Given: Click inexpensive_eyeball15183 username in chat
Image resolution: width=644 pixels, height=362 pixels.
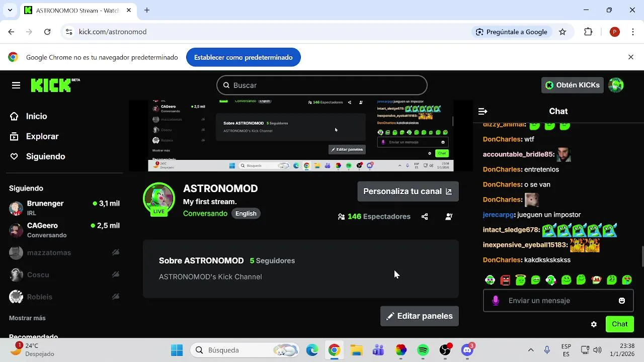Looking at the screenshot, I should pyautogui.click(x=524, y=245).
